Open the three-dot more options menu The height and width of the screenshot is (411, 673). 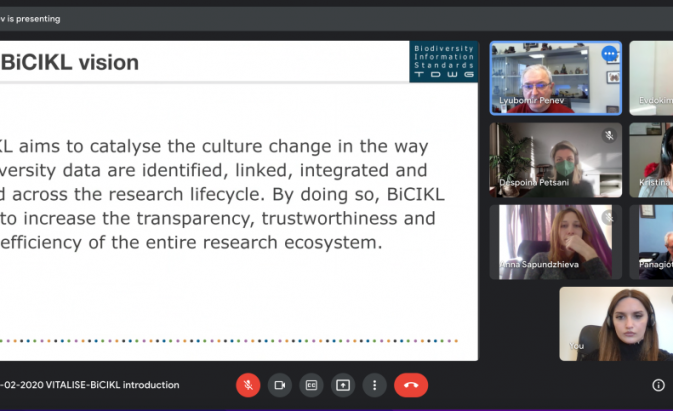click(375, 385)
